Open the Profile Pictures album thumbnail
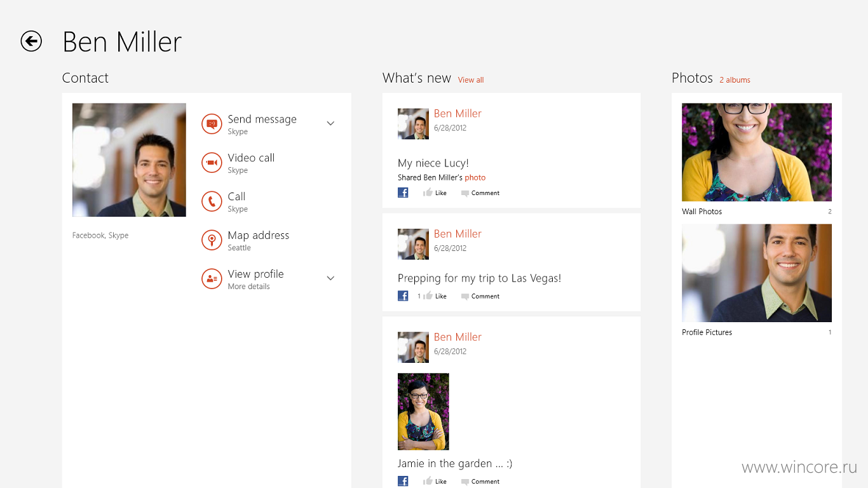 pos(757,273)
